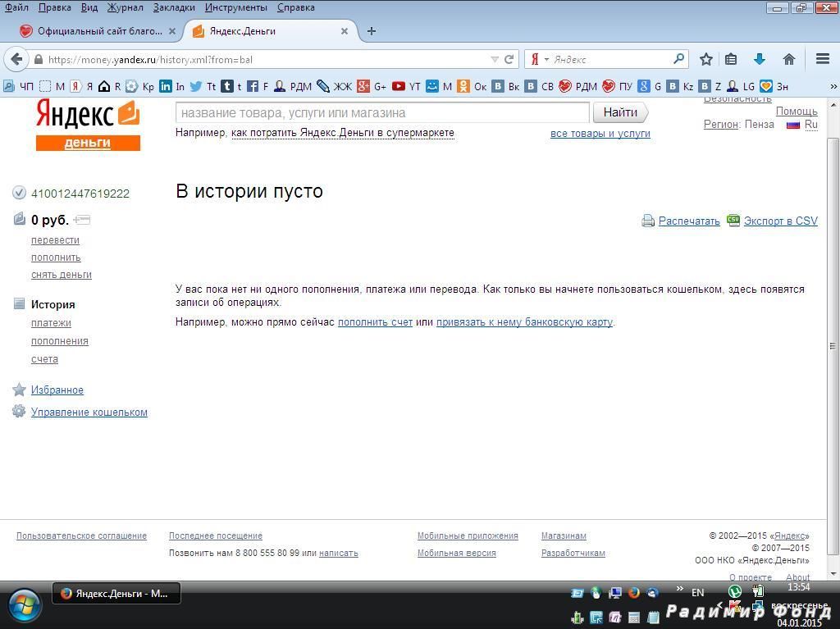Open downloads via the blue arrow icon

click(759, 59)
